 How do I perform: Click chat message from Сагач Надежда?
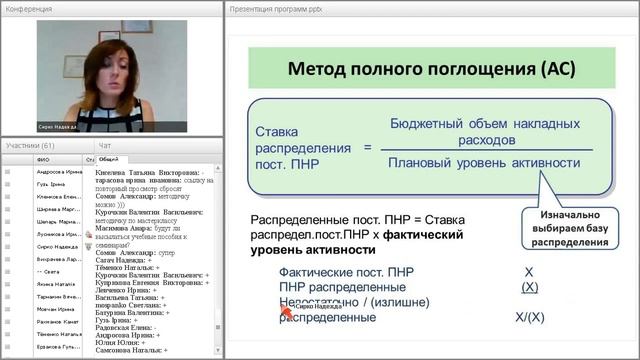point(123,260)
